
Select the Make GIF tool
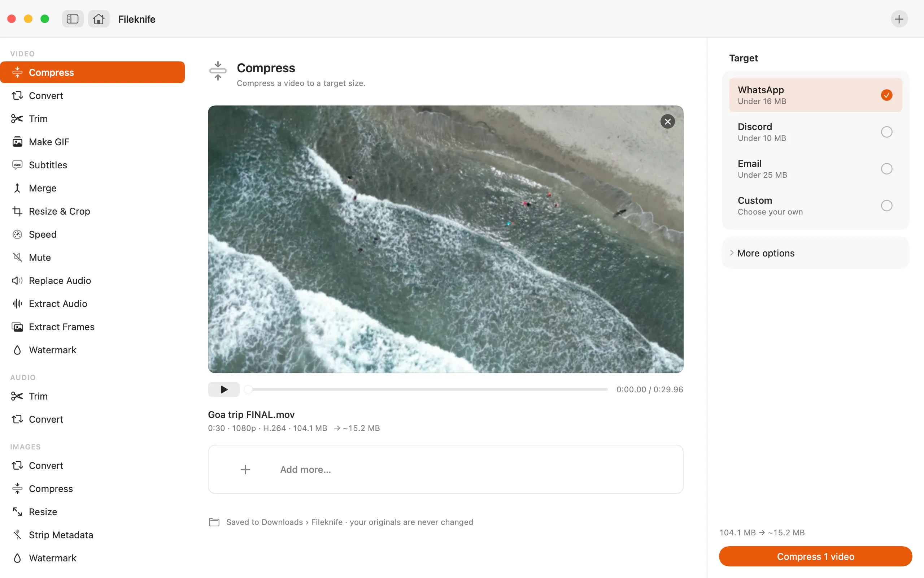click(92, 142)
